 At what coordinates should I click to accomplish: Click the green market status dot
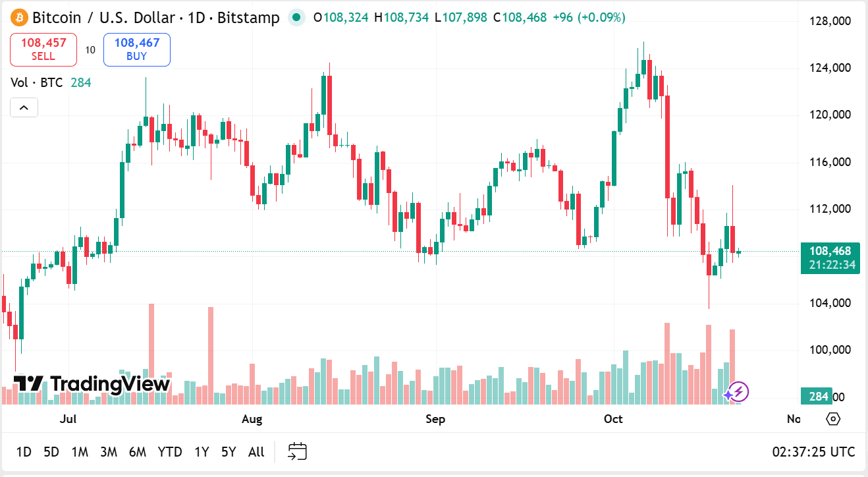(x=297, y=17)
